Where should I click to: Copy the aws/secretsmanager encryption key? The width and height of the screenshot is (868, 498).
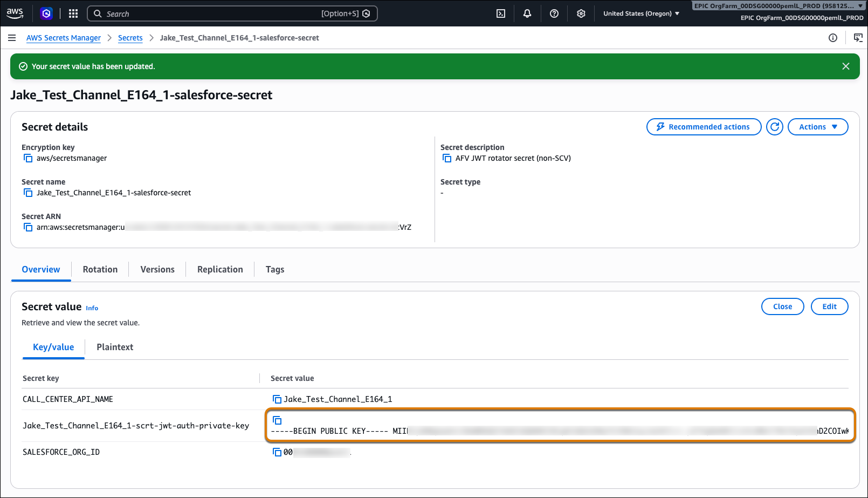tap(28, 158)
